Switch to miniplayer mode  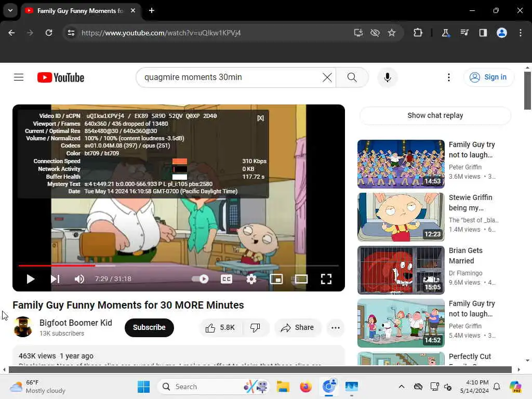(276, 279)
